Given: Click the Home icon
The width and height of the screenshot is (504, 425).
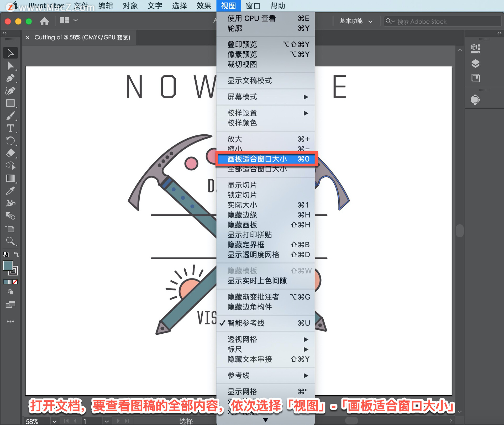Looking at the screenshot, I should pyautogui.click(x=44, y=21).
